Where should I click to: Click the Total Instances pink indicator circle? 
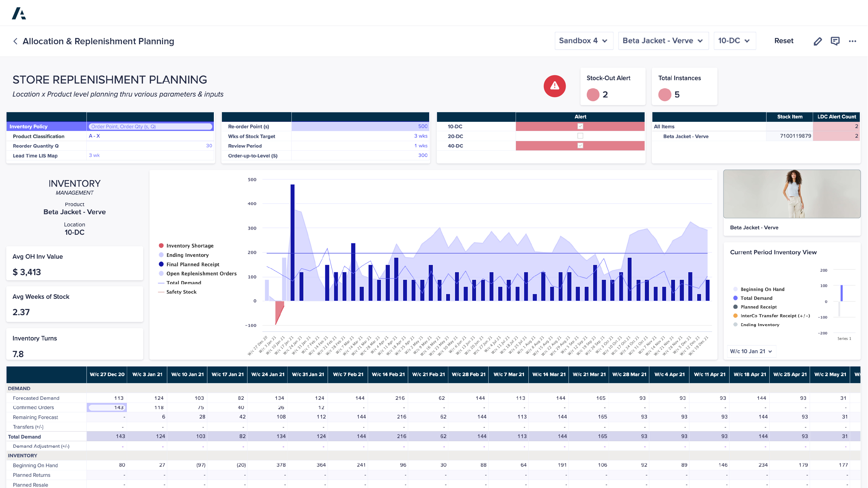[665, 95]
